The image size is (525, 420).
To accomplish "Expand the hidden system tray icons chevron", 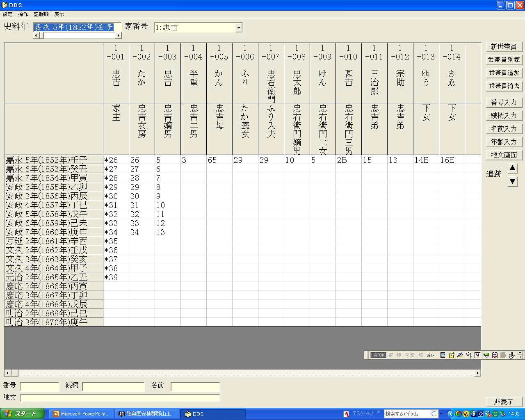I will tap(450, 414).
